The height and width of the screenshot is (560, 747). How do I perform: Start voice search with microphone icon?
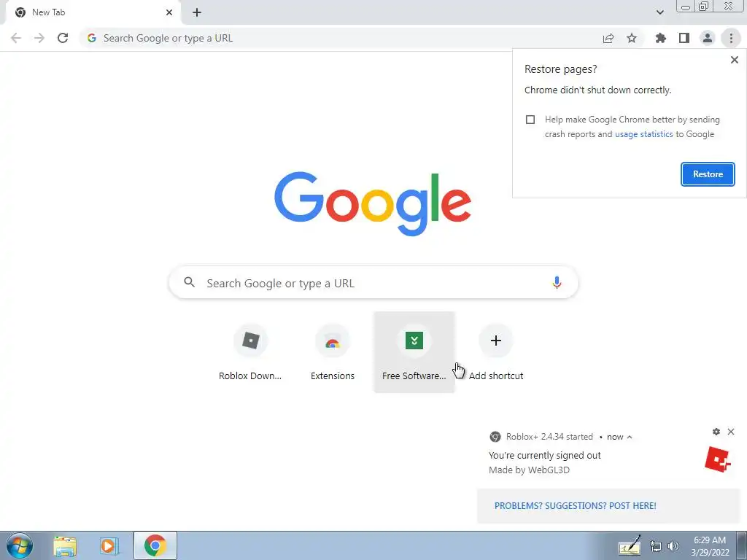[x=557, y=283]
